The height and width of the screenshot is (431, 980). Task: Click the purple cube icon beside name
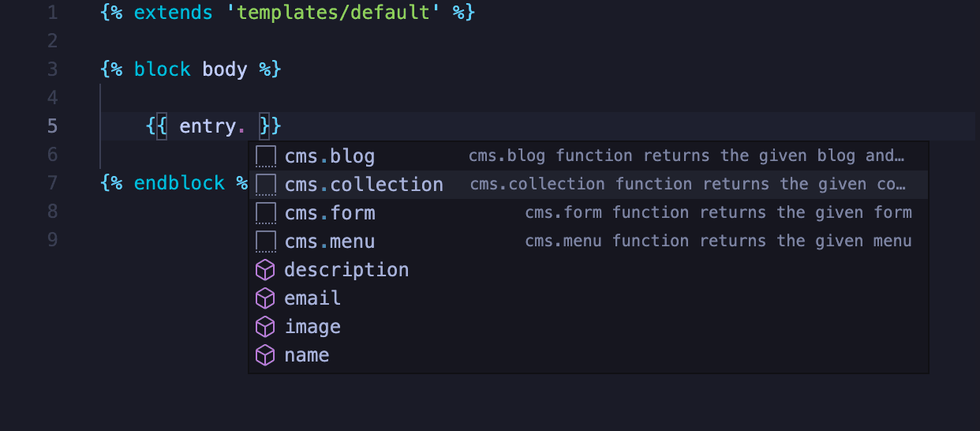tap(266, 355)
